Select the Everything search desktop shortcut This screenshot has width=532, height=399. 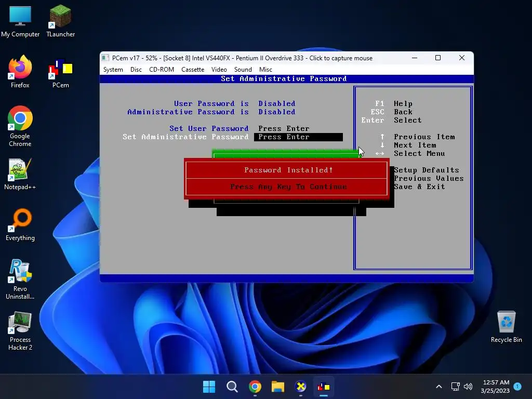pyautogui.click(x=20, y=224)
